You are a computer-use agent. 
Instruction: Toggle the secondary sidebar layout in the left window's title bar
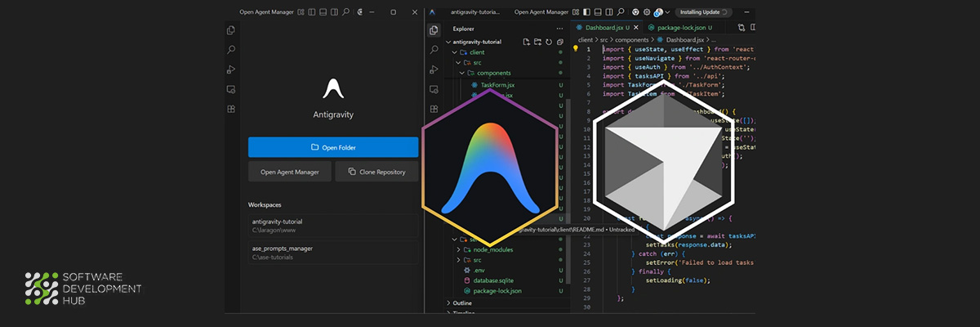click(334, 12)
